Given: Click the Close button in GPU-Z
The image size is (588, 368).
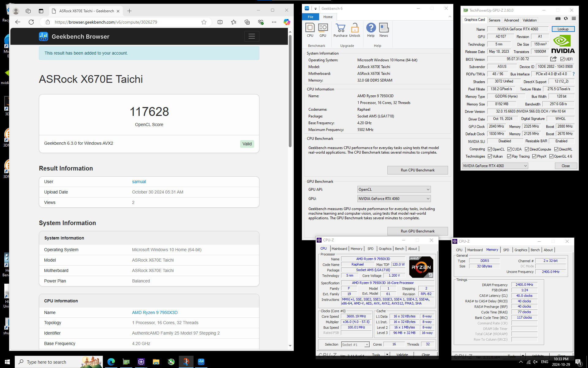Looking at the screenshot, I should [x=566, y=166].
